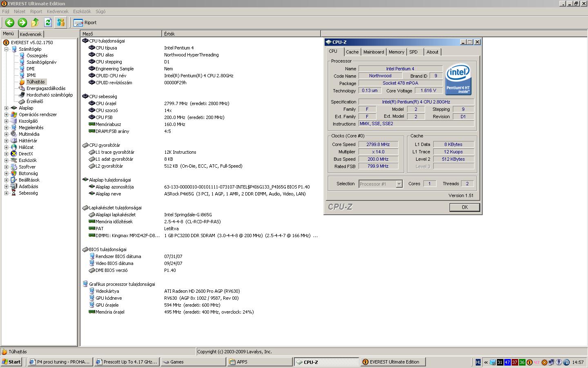Go back with the green left arrow

9,22
